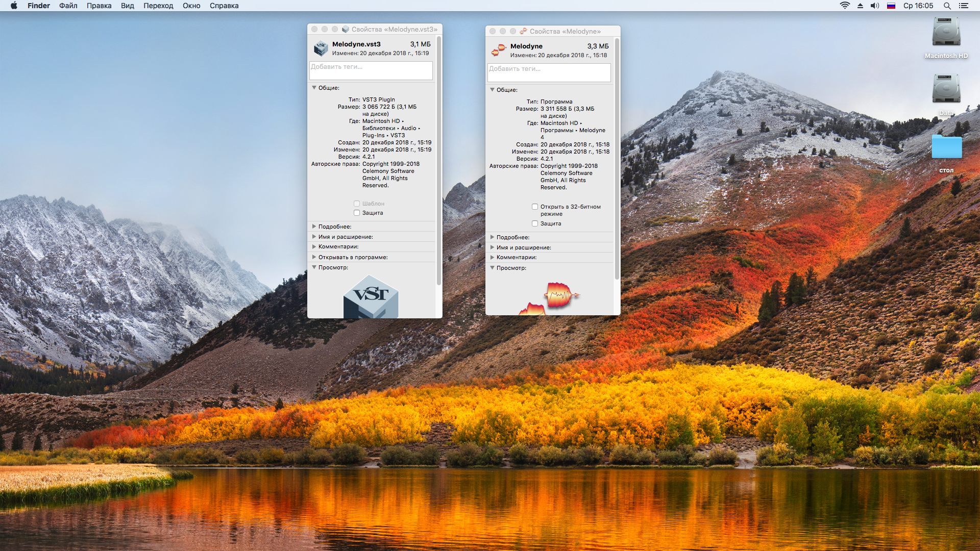Click the clock 'Ср 16:05' in menu bar
This screenshot has height=551, width=980.
click(918, 6)
